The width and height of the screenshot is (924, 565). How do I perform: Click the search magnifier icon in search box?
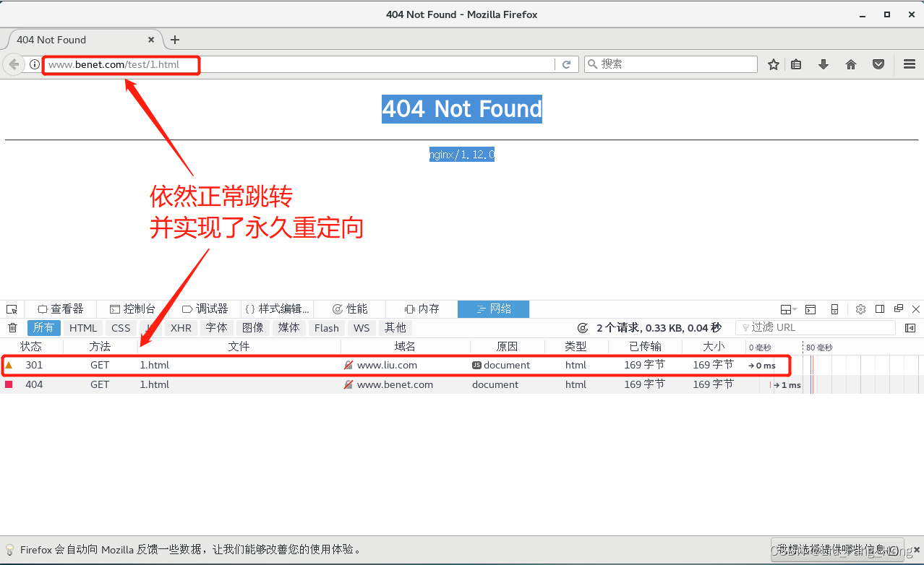[593, 64]
